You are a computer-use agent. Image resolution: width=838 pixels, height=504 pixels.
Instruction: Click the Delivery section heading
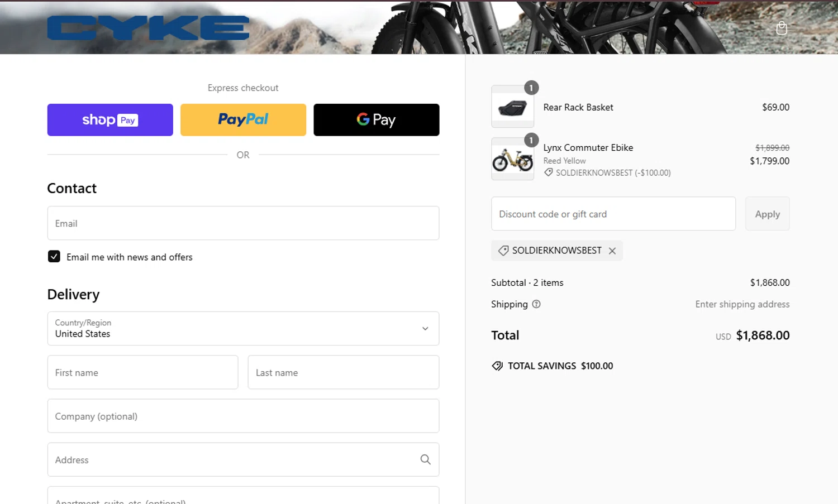[x=74, y=295]
